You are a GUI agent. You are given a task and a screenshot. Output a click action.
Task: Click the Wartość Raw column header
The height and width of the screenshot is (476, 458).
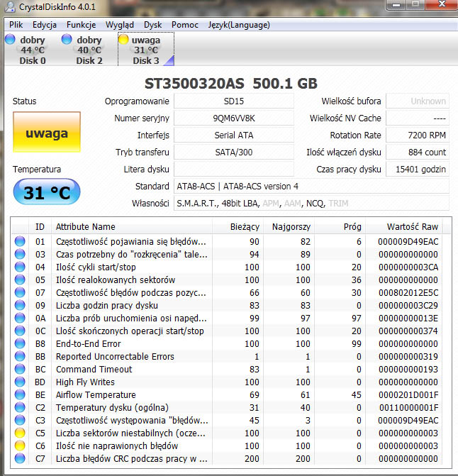403,226
